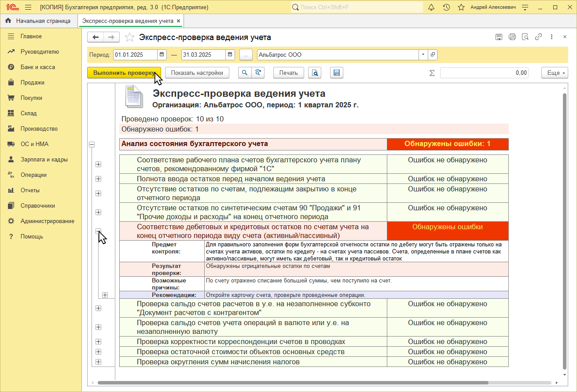Copy link to this form icon
The image size is (577, 392).
click(538, 37)
